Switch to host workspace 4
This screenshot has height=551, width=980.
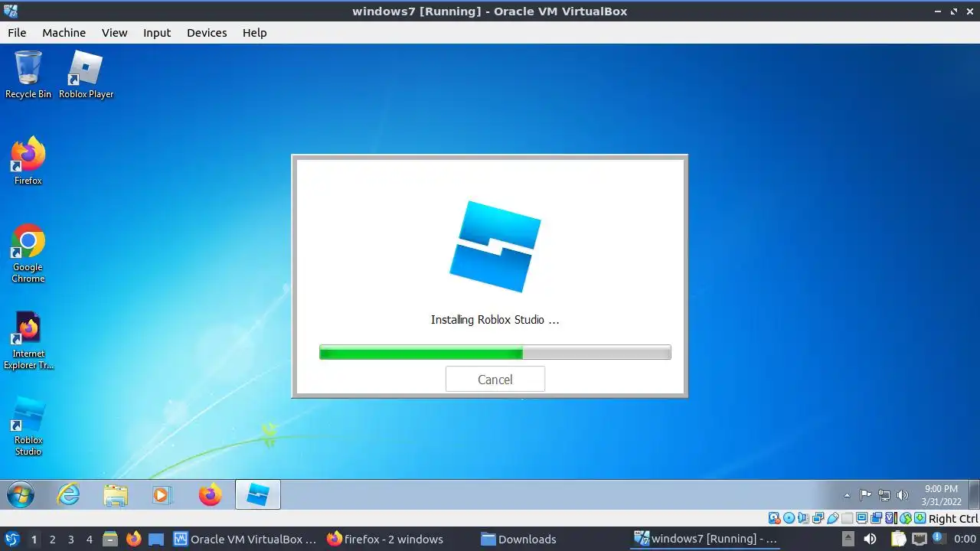89,539
